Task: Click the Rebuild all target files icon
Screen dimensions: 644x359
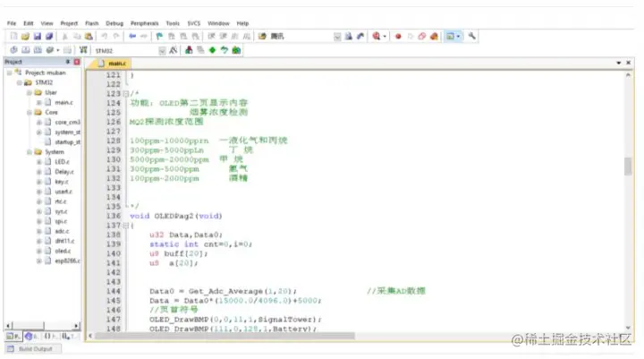Action: pyautogui.click(x=38, y=50)
